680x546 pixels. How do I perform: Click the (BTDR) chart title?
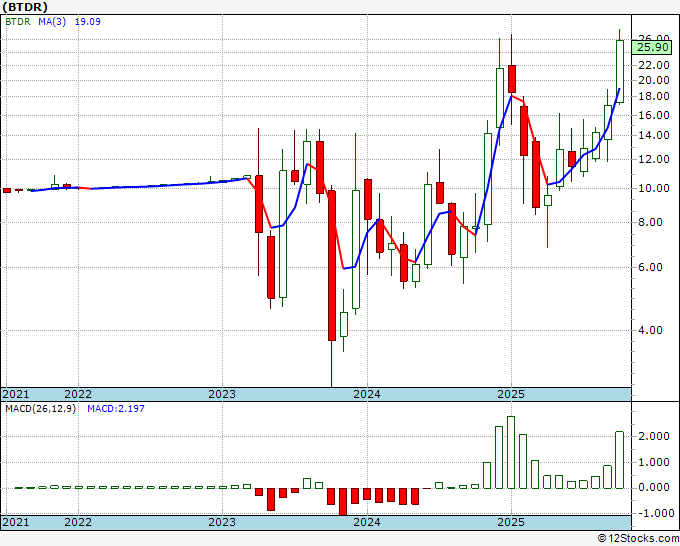[25, 7]
